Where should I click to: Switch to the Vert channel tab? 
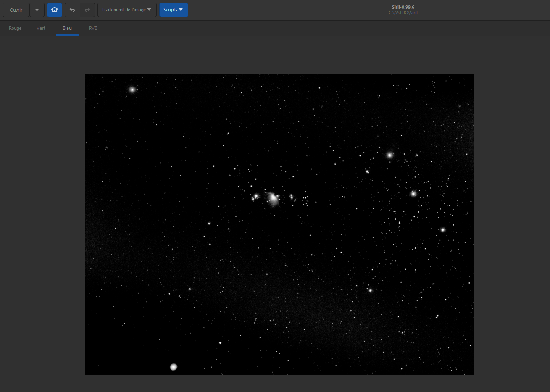tap(41, 28)
